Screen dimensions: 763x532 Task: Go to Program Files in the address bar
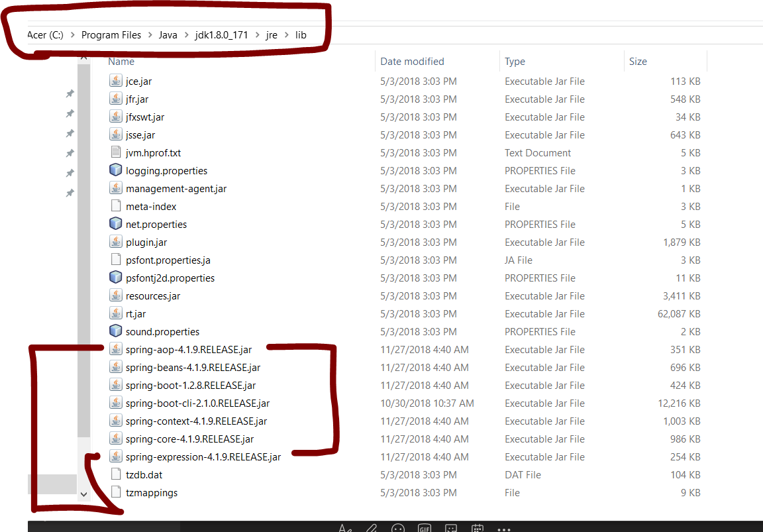click(x=111, y=35)
